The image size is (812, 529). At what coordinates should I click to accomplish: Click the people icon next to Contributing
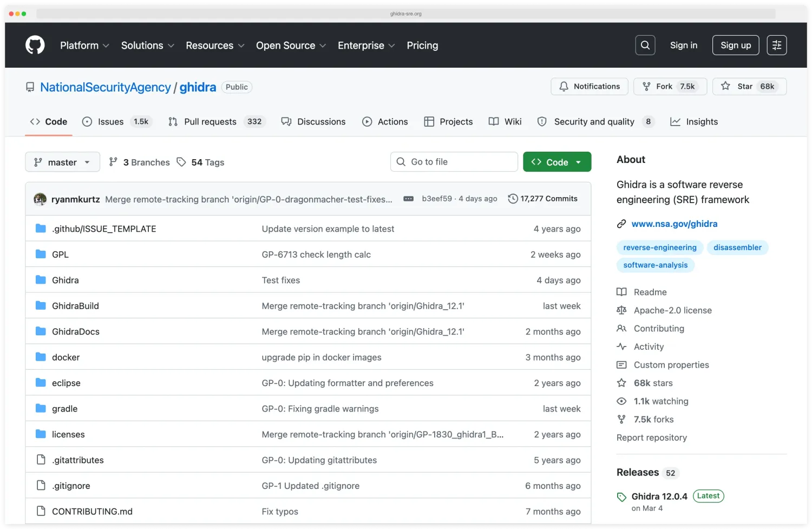click(621, 328)
